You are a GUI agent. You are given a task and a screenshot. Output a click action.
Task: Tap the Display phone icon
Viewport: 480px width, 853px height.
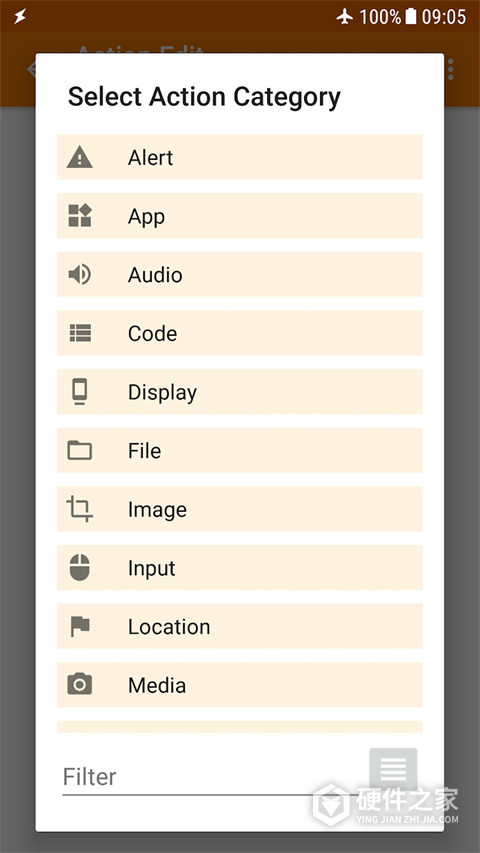pyautogui.click(x=79, y=392)
